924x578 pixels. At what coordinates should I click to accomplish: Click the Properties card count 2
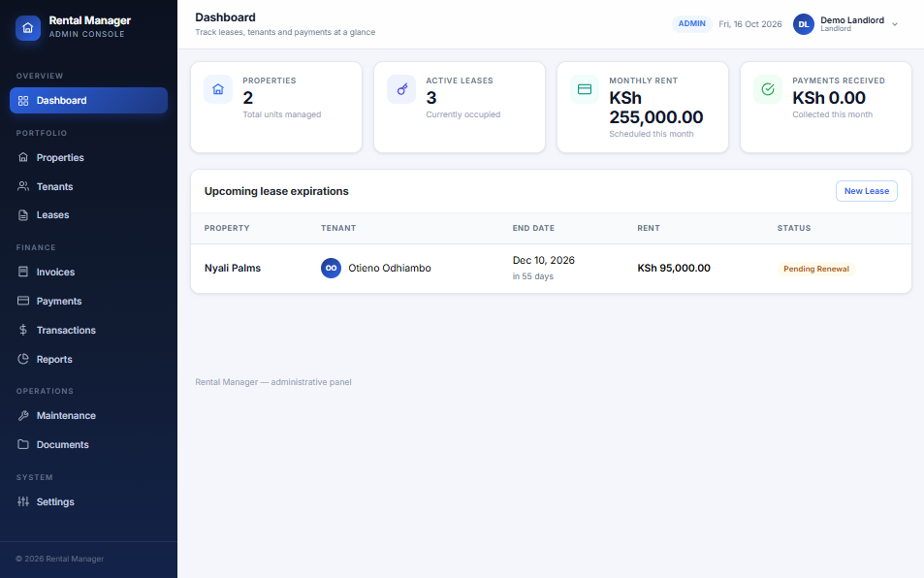click(x=248, y=98)
